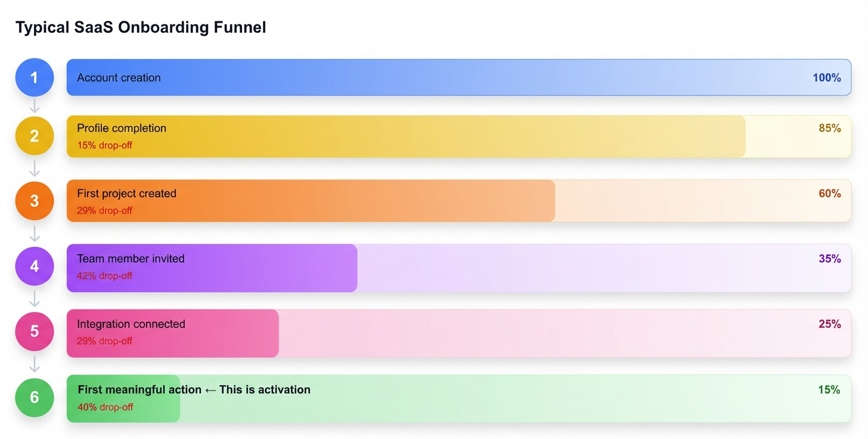
Task: Select the orange step 3 circle
Action: 35,201
